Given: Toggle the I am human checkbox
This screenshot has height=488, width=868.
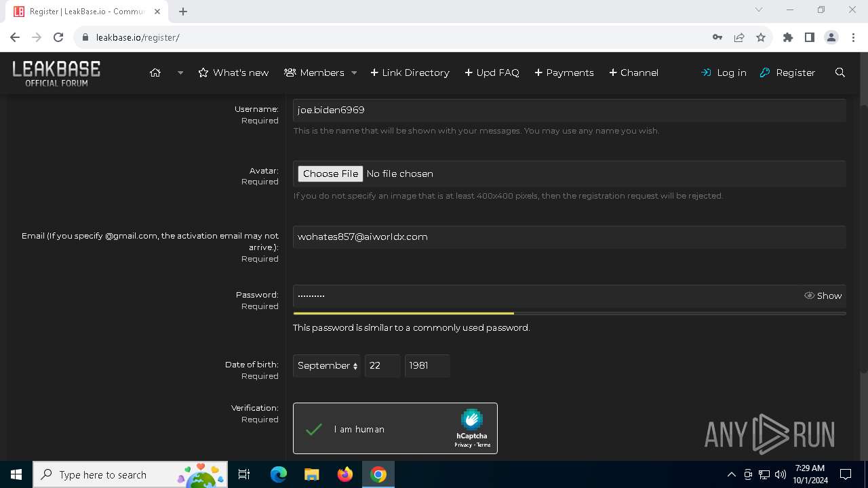Looking at the screenshot, I should pos(314,429).
